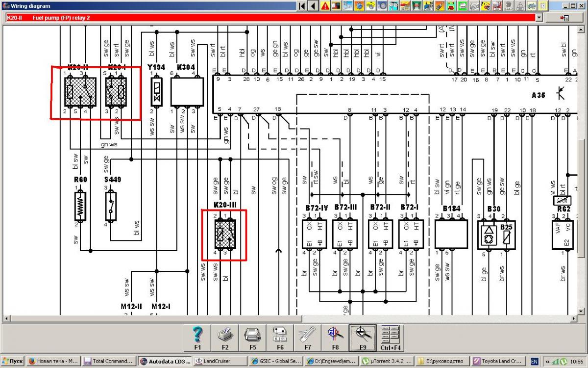Switch to Total Commander taskbar window
Screen dimensions: 588x368
coord(109,361)
